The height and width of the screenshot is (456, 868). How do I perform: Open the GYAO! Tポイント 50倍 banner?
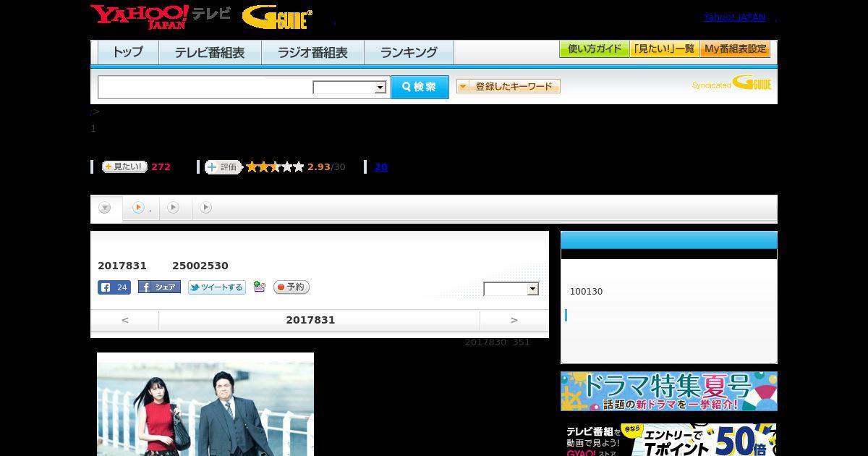[x=669, y=439]
